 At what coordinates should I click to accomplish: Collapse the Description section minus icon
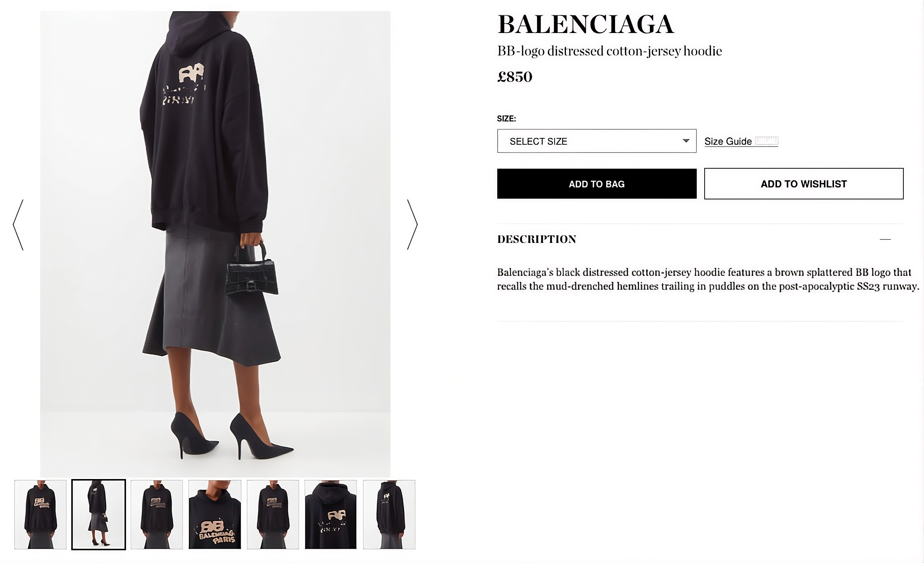tap(885, 239)
